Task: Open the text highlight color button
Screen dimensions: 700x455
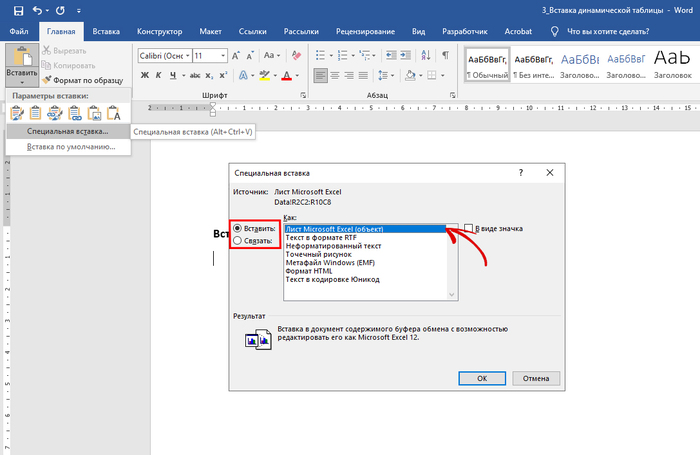Action: pyautogui.click(x=265, y=75)
